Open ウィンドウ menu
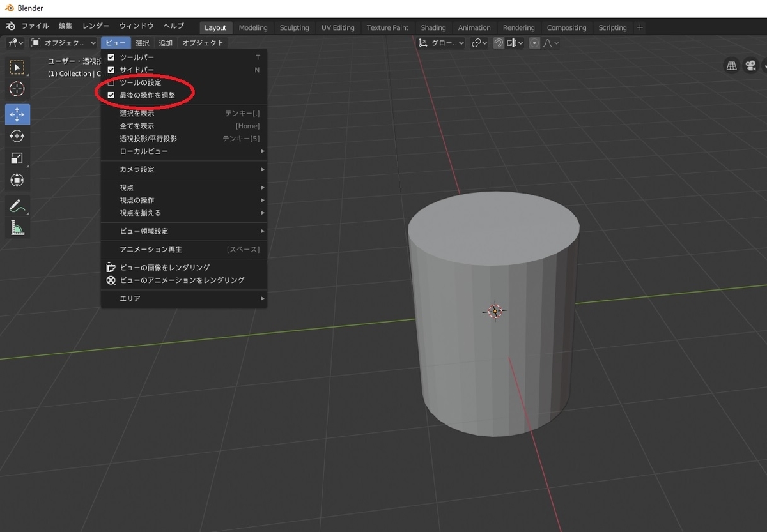This screenshot has height=532, width=767. [136, 26]
